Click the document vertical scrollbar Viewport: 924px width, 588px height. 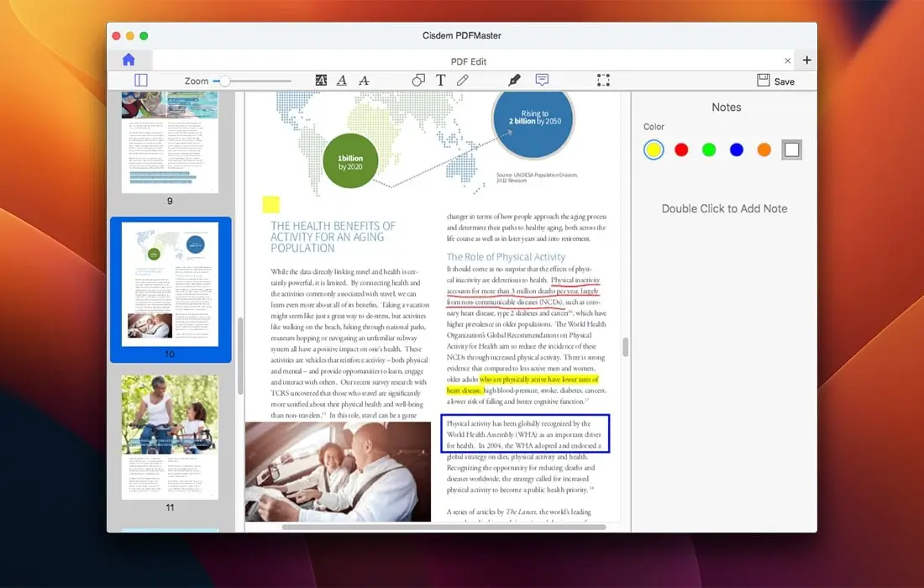click(x=625, y=347)
